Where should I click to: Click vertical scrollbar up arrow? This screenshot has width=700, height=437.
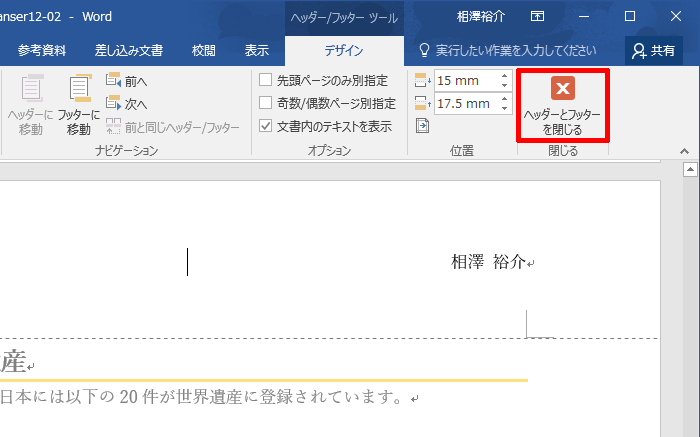point(690,170)
